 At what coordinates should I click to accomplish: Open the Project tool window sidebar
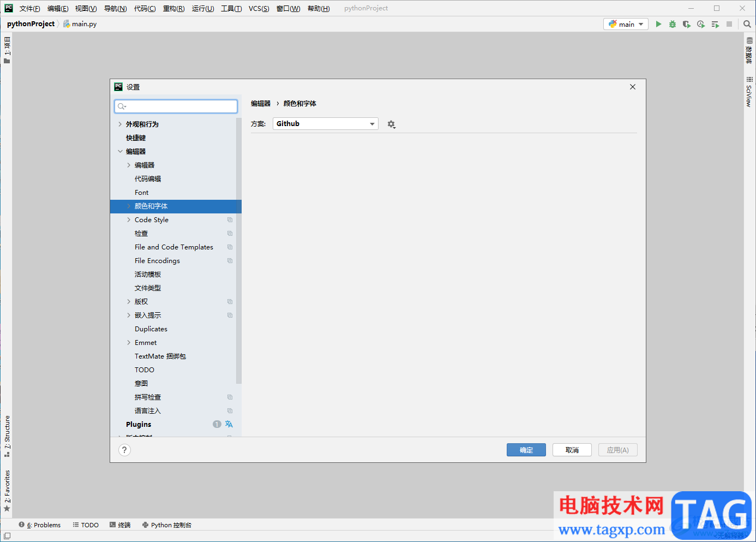click(x=7, y=50)
